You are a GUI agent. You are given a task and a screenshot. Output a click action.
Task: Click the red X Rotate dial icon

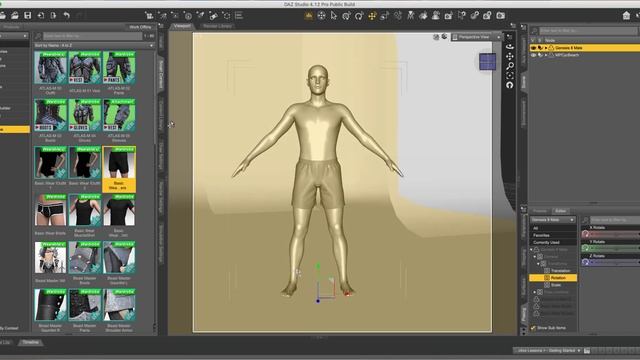coord(585,234)
